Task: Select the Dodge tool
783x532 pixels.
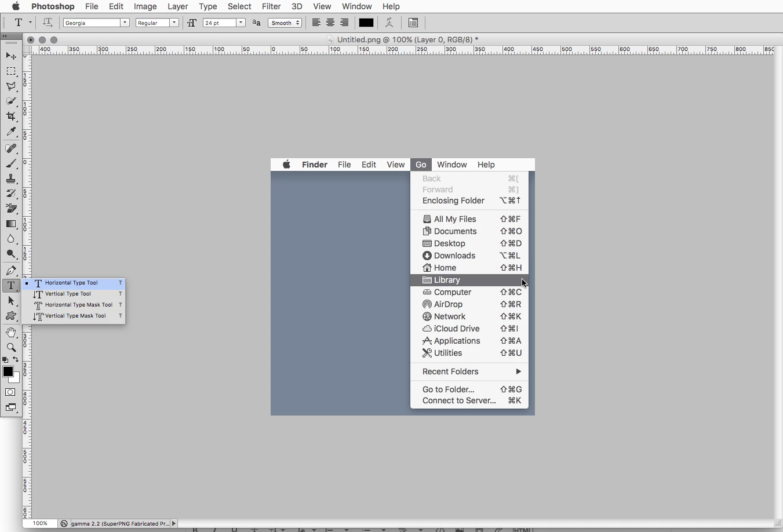Action: (x=11, y=254)
